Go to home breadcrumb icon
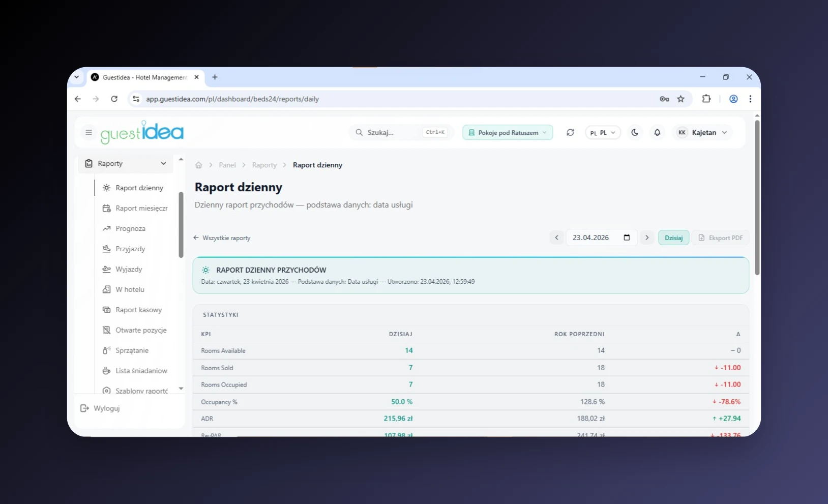This screenshot has height=504, width=828. tap(199, 165)
